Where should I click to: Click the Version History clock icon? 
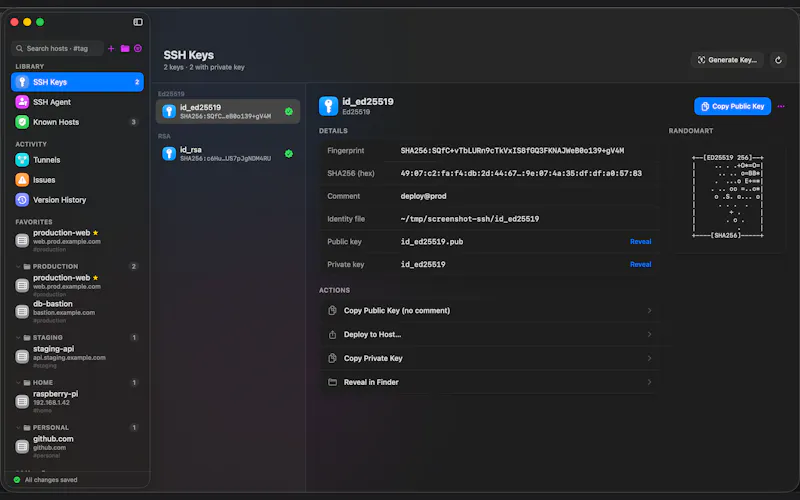coord(22,200)
